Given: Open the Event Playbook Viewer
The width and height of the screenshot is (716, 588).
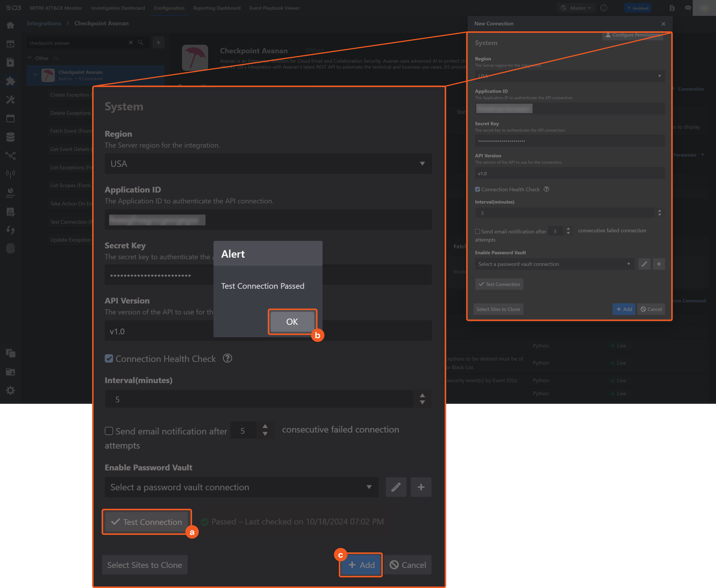Looking at the screenshot, I should click(x=274, y=8).
